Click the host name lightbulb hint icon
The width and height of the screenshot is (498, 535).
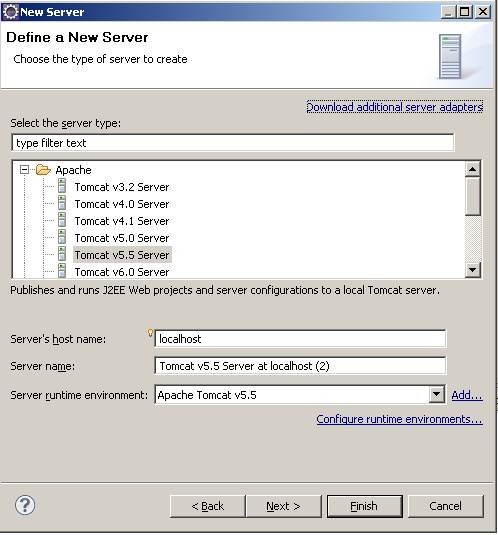click(x=150, y=333)
